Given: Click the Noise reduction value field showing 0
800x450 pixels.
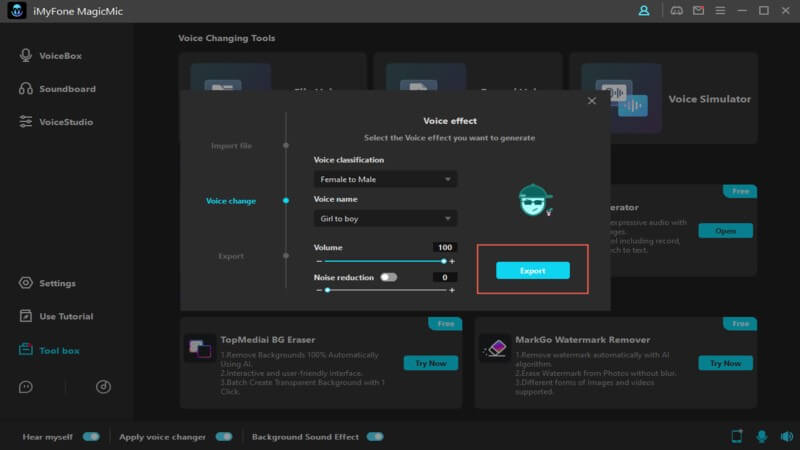Looking at the screenshot, I should coord(444,278).
